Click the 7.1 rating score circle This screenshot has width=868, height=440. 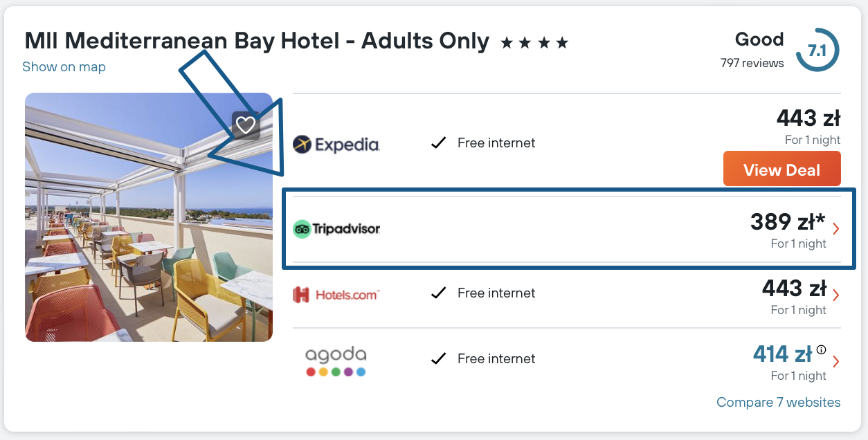(x=817, y=51)
